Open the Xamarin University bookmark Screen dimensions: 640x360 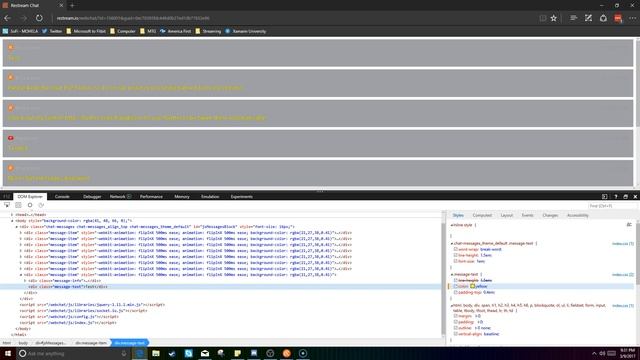[246, 31]
